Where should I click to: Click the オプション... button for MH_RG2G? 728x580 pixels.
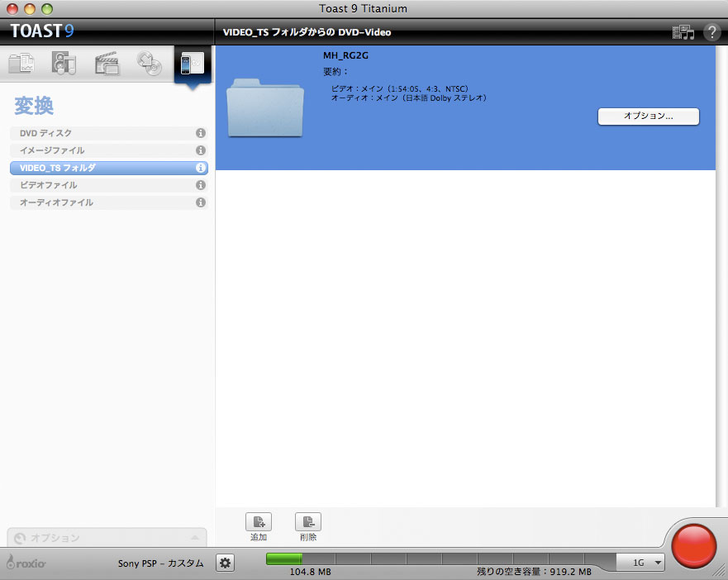click(648, 116)
